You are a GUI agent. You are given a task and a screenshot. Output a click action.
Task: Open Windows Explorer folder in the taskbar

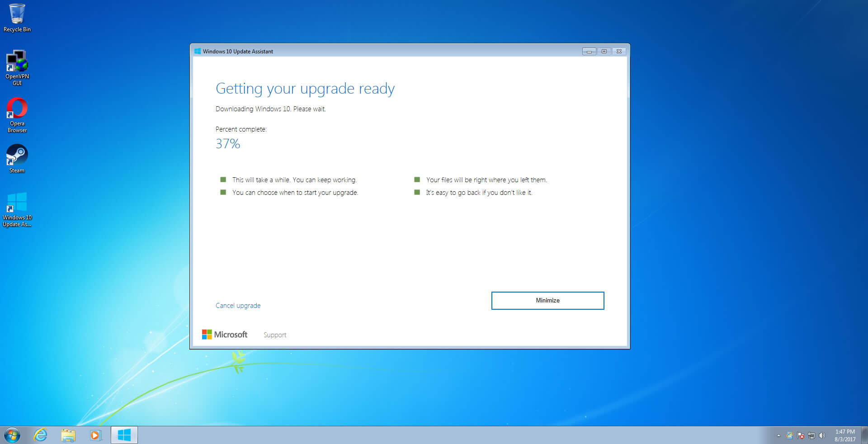(x=68, y=435)
